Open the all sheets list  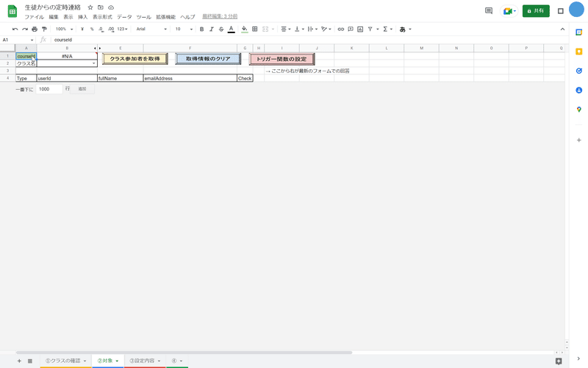click(x=30, y=361)
